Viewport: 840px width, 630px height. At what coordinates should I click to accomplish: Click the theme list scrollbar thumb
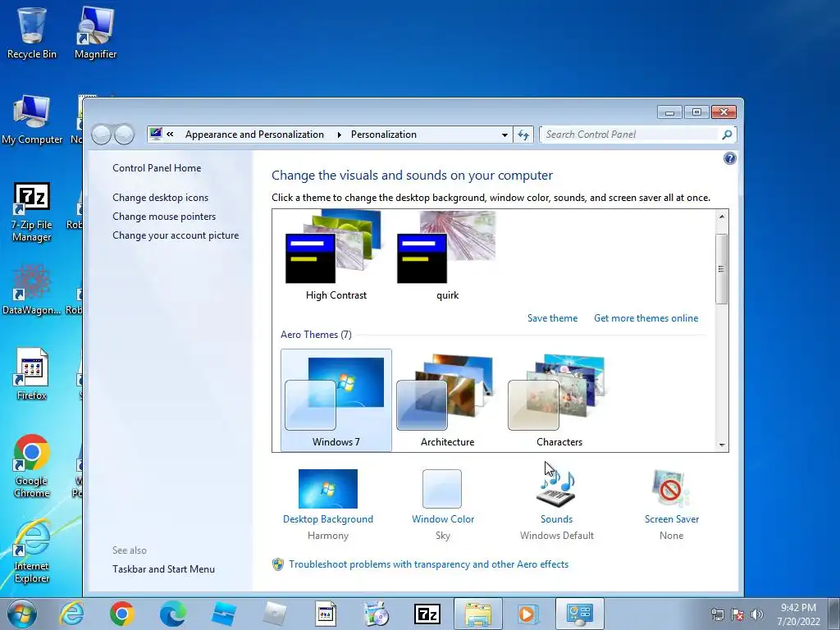coord(721,269)
